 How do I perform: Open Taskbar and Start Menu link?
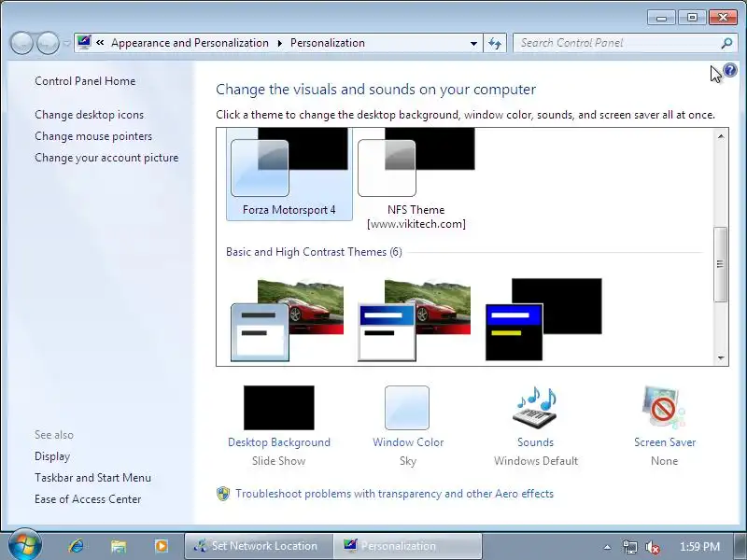click(92, 478)
